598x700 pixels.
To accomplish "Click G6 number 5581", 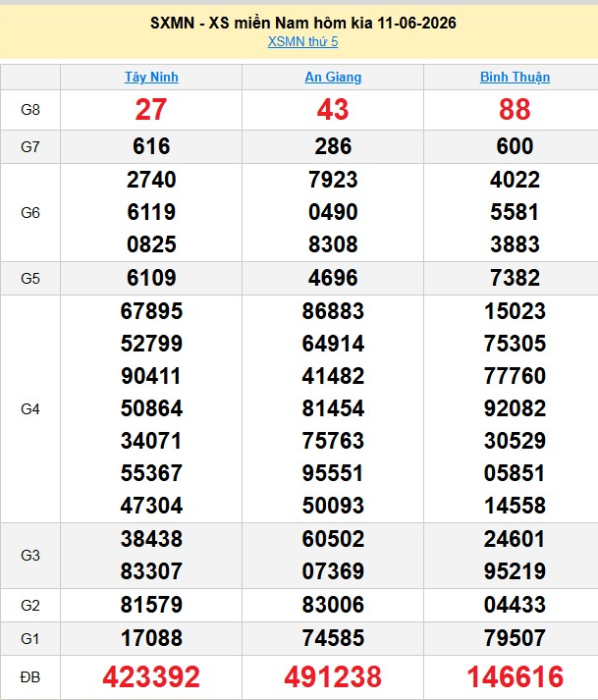I will pos(515,212).
